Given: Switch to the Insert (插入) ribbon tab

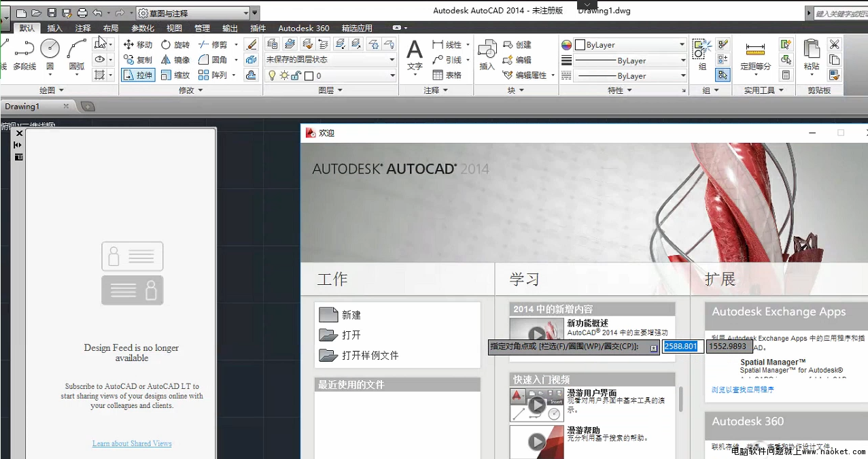Looking at the screenshot, I should 54,28.
